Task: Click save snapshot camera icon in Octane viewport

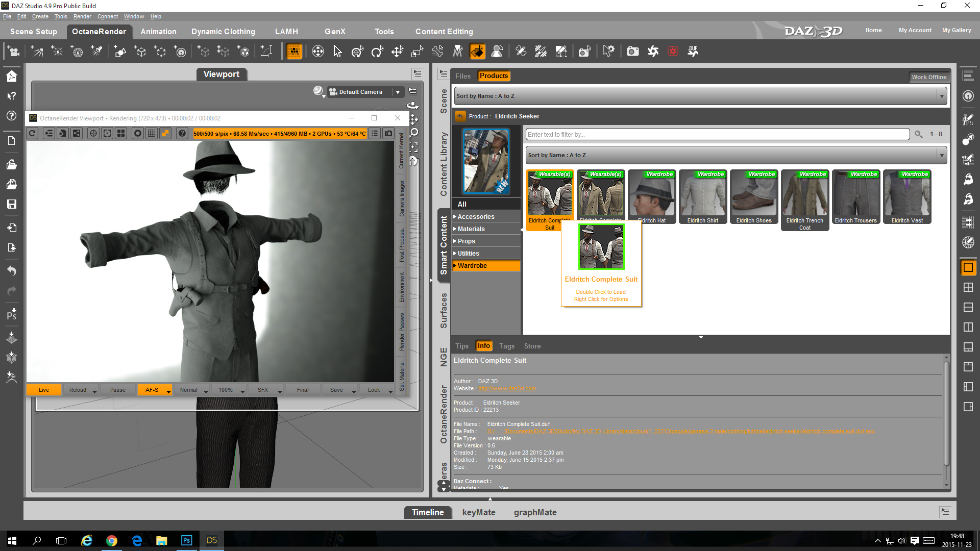Action: click(388, 133)
